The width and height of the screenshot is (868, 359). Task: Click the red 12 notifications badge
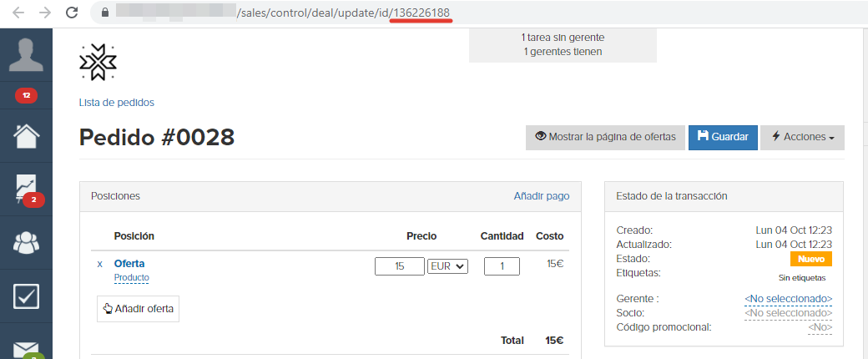[26, 95]
